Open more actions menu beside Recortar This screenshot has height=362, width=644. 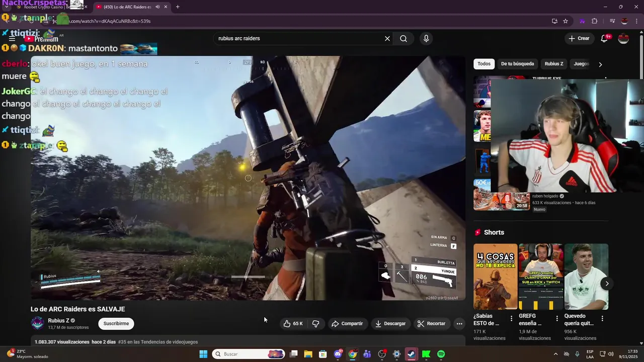pyautogui.click(x=459, y=324)
